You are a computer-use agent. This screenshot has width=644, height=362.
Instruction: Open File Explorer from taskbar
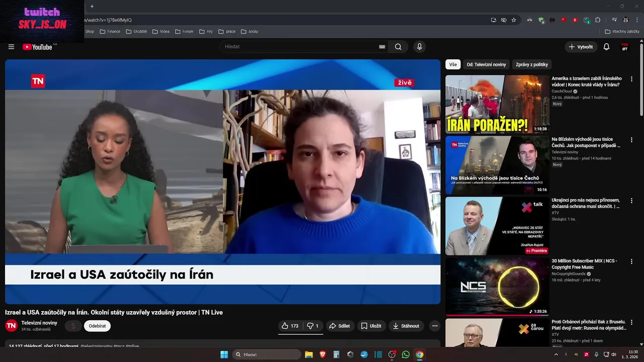pyautogui.click(x=309, y=354)
